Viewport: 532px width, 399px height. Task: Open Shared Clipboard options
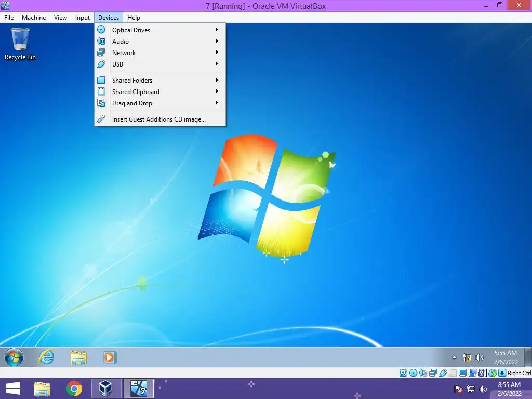160,92
